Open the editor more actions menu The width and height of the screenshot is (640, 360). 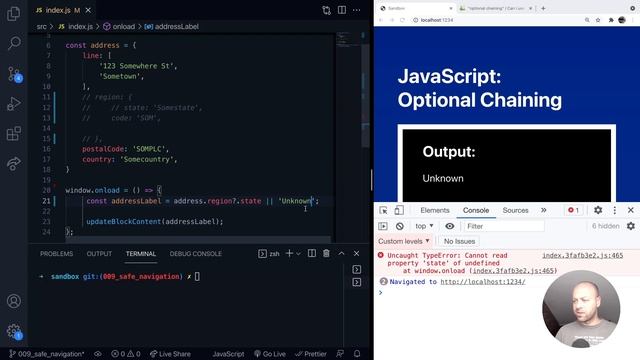[x=357, y=10]
